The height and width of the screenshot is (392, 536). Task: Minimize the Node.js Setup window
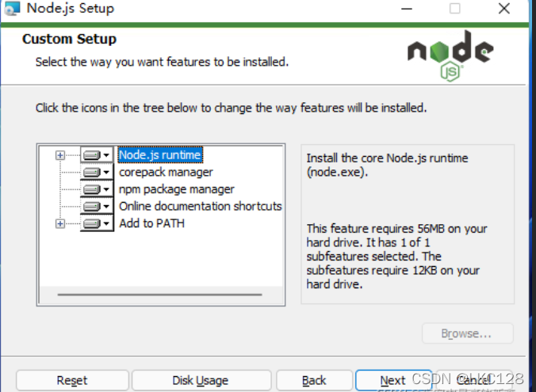(407, 9)
